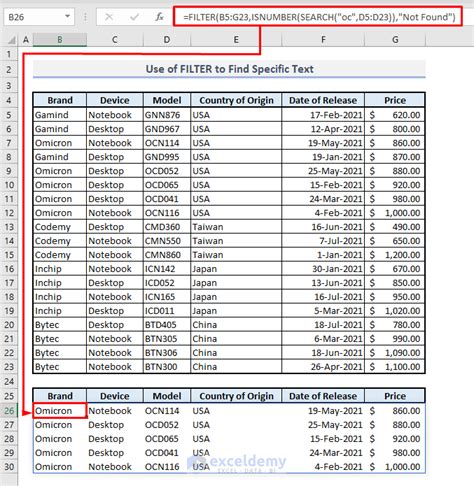Select cell with model BTN305
The image size is (474, 486).
point(167,339)
